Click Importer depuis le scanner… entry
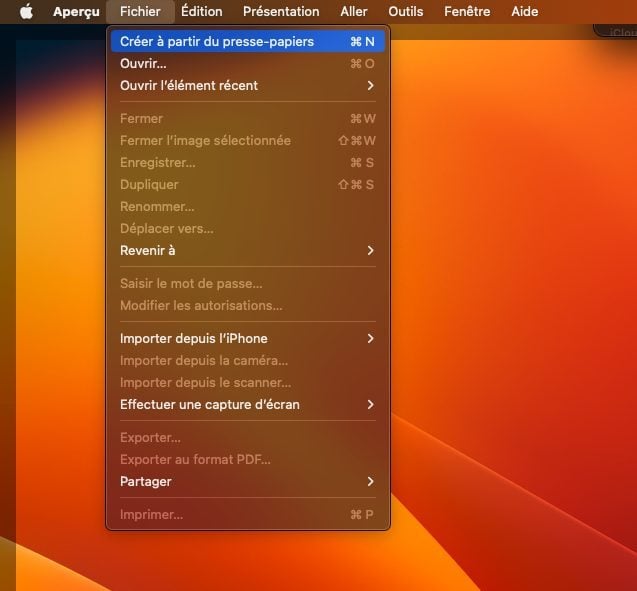Viewport: 637px width, 591px height. tap(248, 382)
